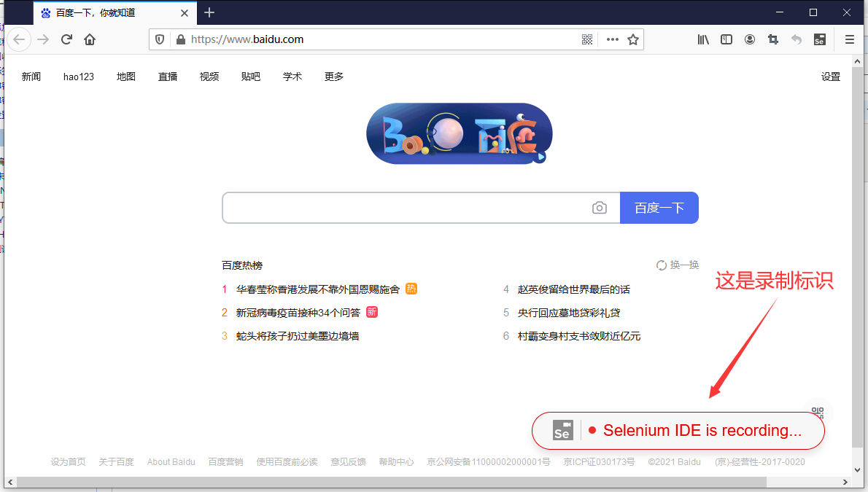View site security padlock info

[x=180, y=39]
